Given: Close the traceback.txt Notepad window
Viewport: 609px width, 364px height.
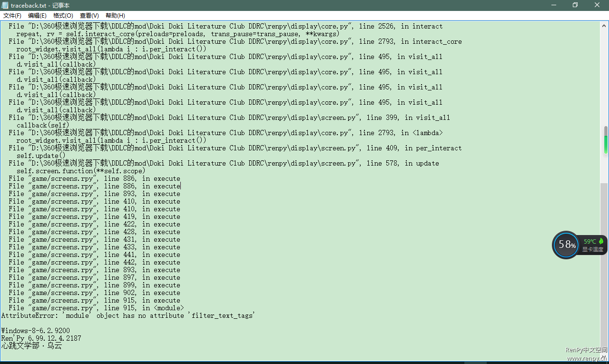Looking at the screenshot, I should point(597,5).
